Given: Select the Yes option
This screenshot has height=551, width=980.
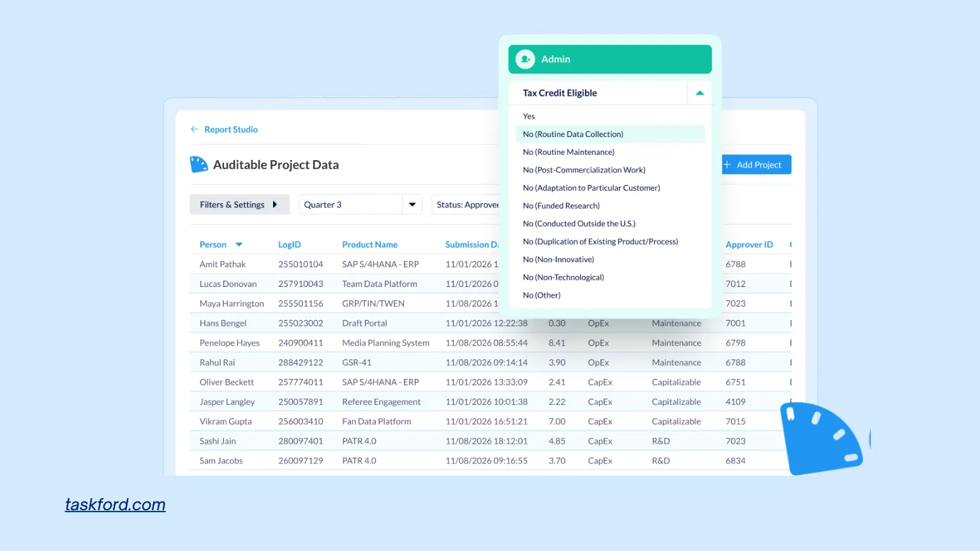Looking at the screenshot, I should point(529,117).
